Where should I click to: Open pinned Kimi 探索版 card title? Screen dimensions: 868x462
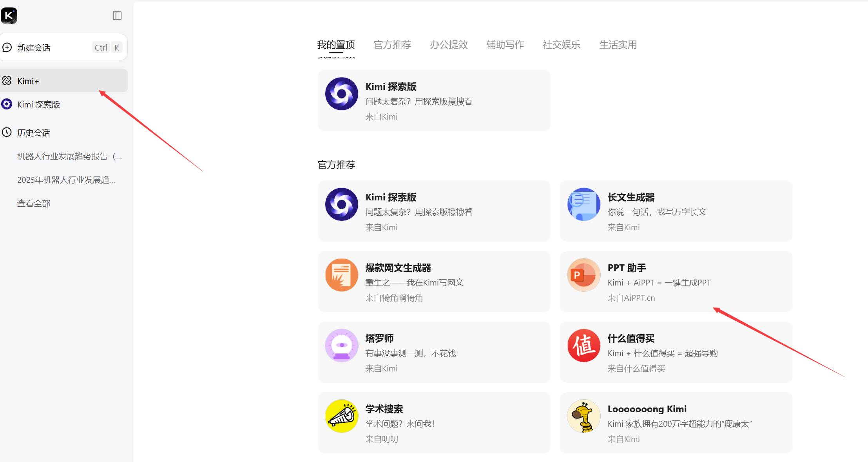391,87
